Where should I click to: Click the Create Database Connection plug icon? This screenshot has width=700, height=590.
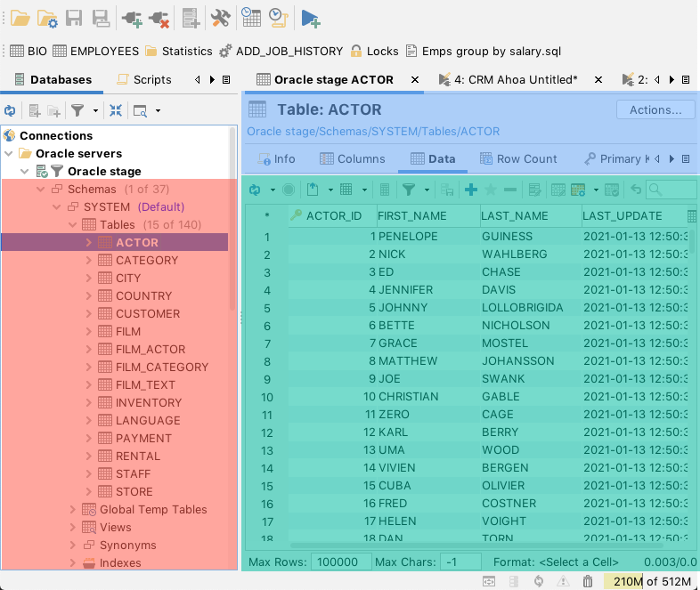pos(131,18)
